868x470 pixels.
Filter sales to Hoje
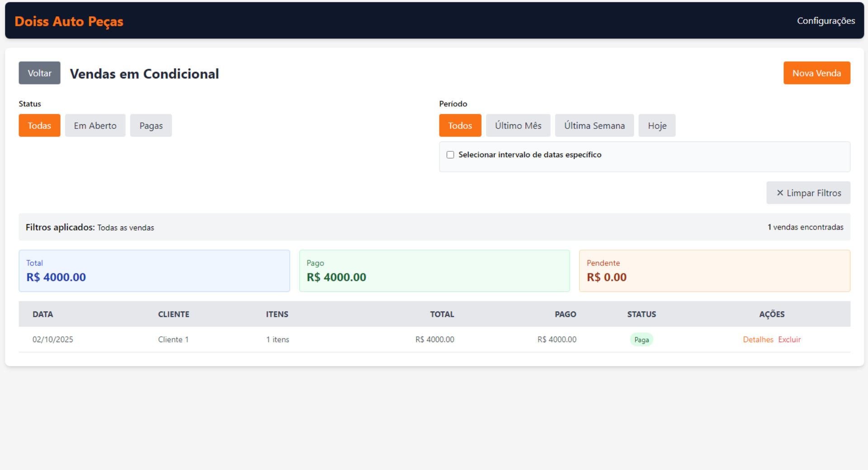(656, 126)
